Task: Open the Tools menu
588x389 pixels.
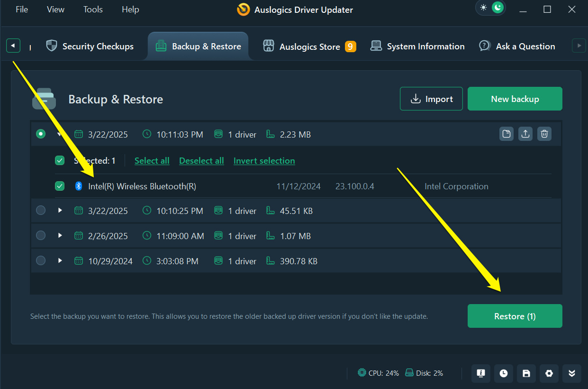Action: pos(93,9)
